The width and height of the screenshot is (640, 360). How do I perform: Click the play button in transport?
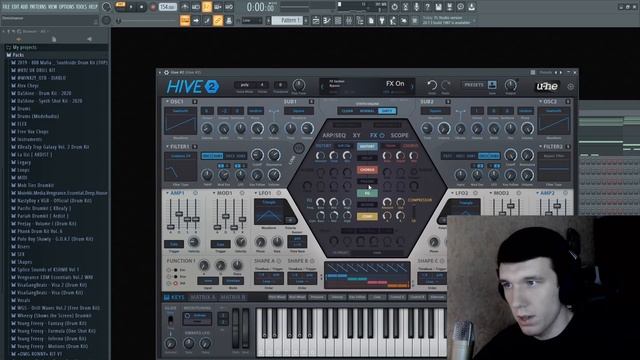click(131, 7)
